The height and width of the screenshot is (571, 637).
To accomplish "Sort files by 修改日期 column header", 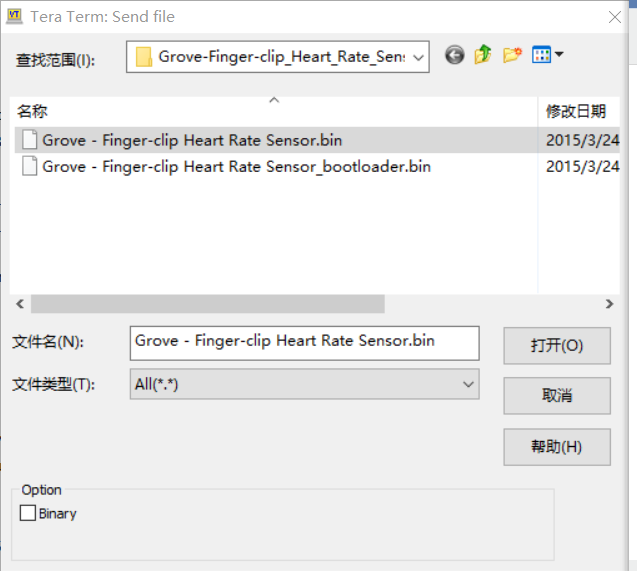I will click(x=578, y=111).
